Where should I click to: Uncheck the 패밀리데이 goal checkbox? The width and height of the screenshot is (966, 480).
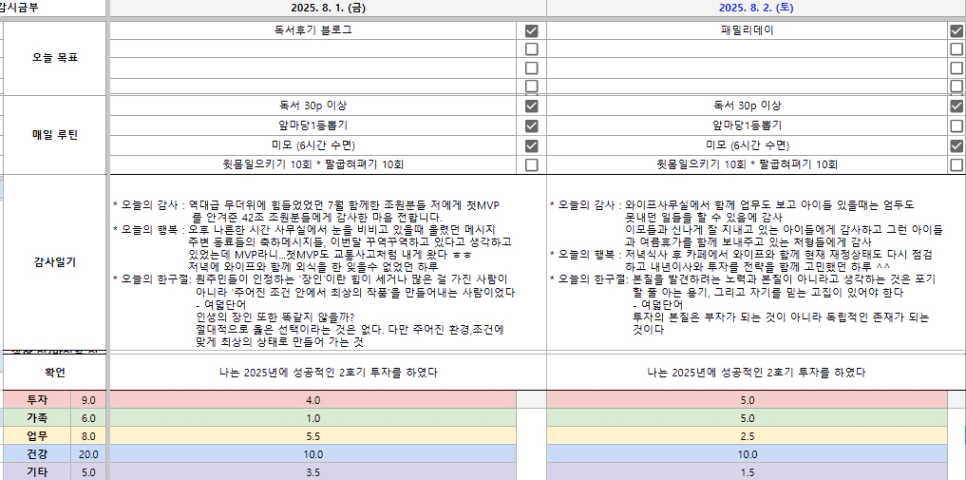tap(956, 30)
